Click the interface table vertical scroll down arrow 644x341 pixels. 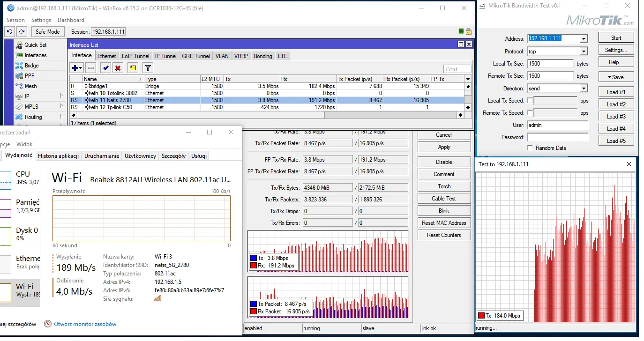[x=468, y=108]
